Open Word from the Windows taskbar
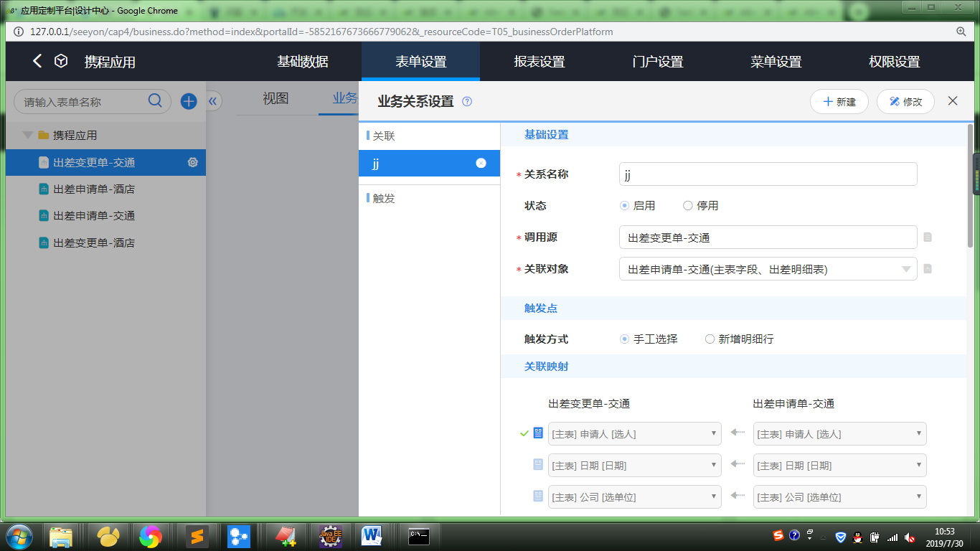Viewport: 980px width, 551px height. click(372, 535)
